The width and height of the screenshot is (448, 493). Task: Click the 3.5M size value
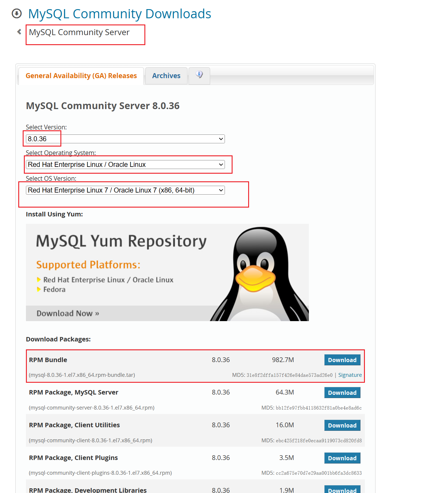286,458
